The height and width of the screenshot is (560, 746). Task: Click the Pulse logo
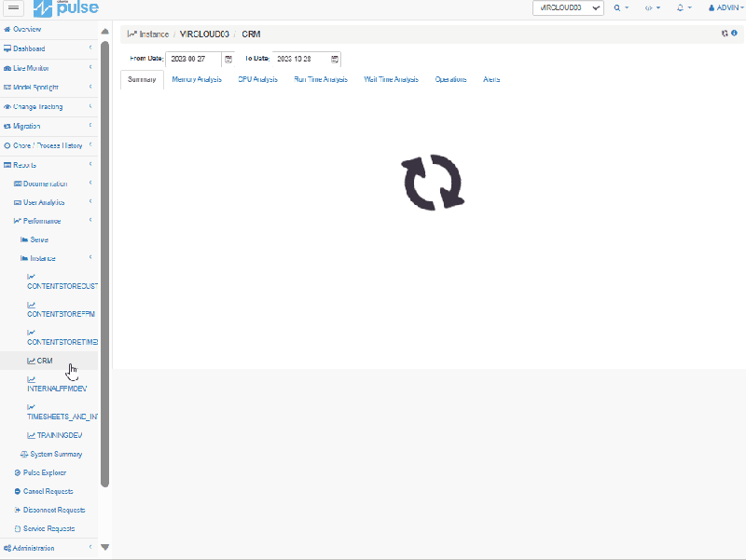[x=66, y=8]
